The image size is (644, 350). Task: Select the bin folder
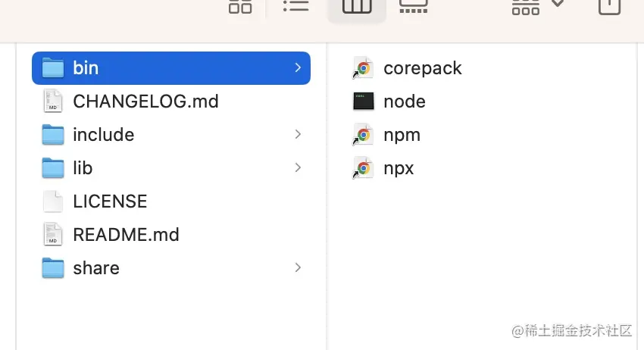click(171, 67)
